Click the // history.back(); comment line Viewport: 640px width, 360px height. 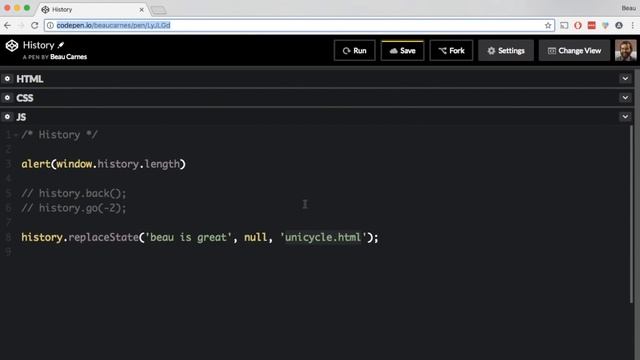click(x=74, y=193)
